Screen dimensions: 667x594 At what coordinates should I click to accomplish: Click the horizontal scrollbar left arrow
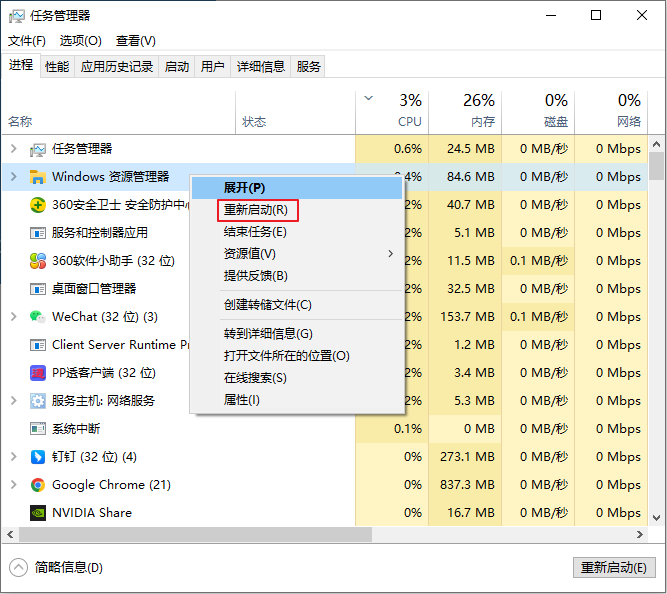(10, 535)
